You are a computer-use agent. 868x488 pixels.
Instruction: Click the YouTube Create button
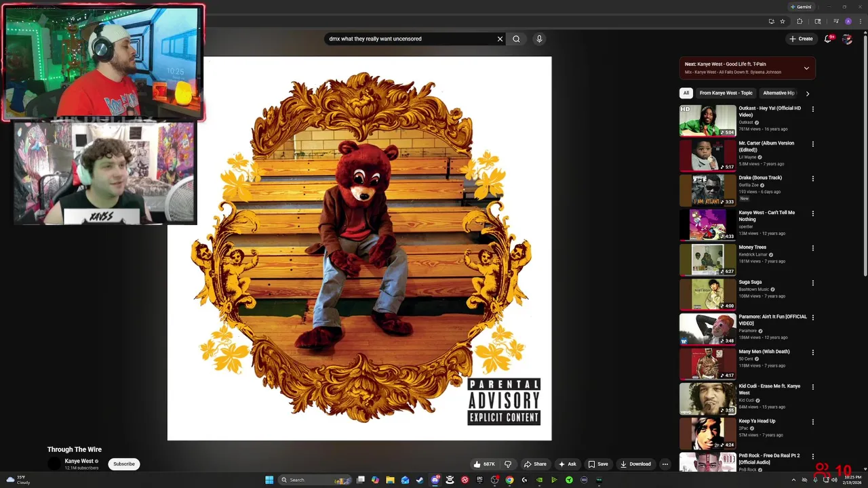(801, 39)
